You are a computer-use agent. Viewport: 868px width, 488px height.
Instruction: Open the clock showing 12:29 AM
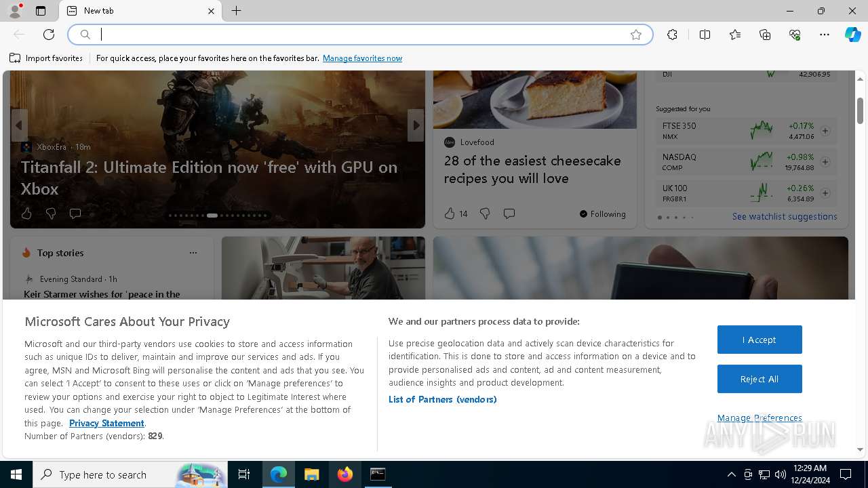tap(810, 474)
